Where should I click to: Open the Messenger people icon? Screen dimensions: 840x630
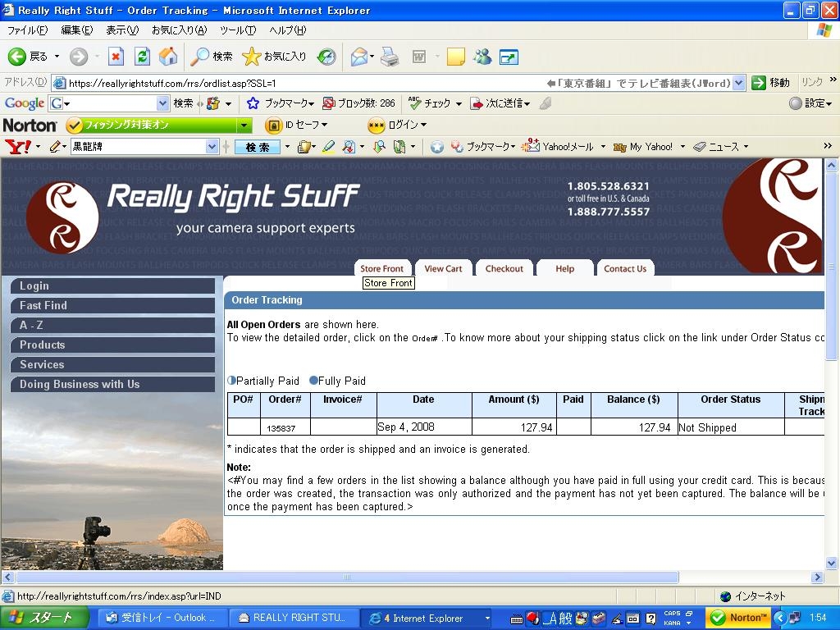pyautogui.click(x=482, y=57)
